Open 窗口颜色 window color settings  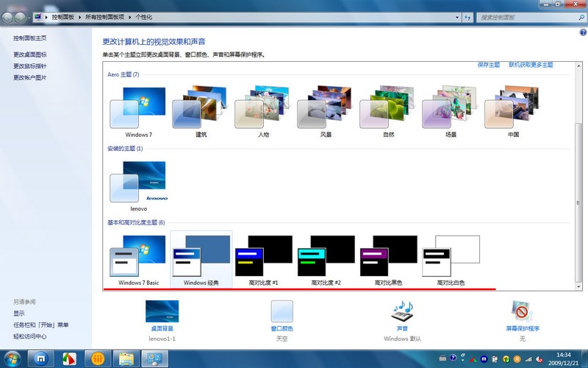[282, 320]
